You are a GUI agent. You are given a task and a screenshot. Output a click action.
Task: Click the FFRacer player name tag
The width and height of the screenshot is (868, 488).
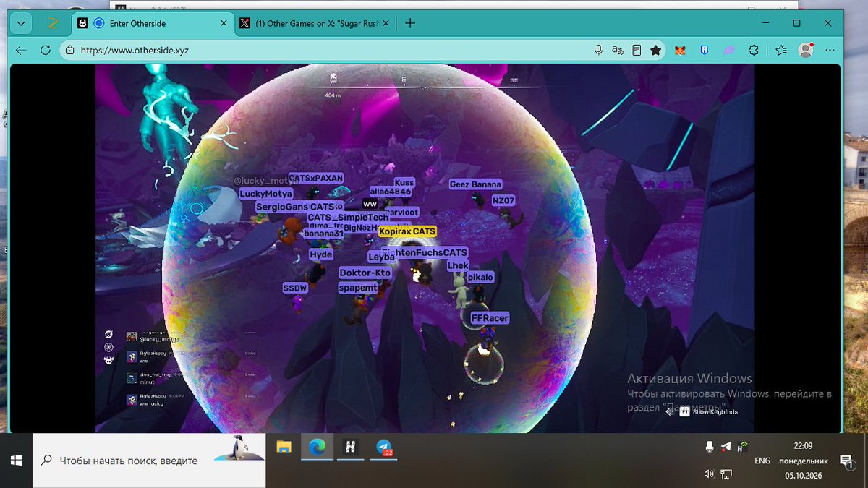(490, 318)
